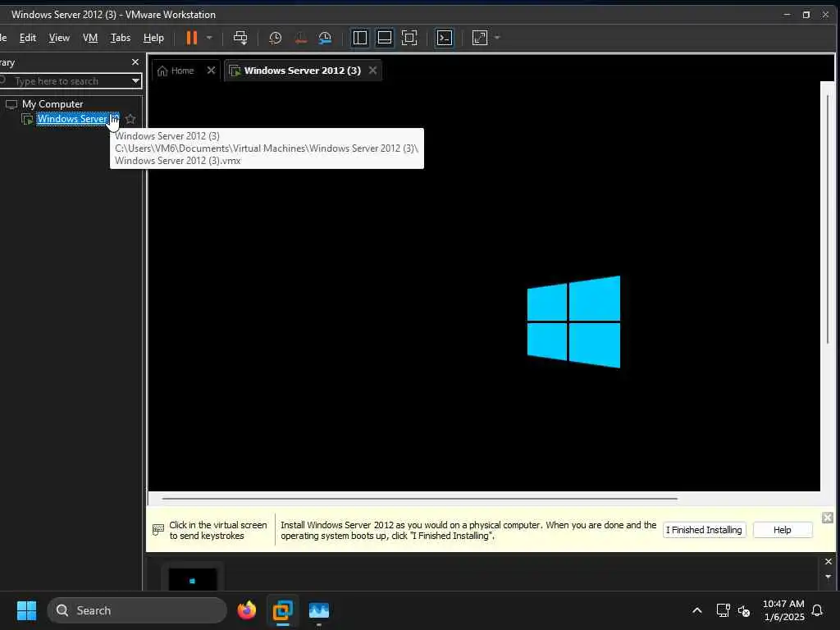Open the snapshot manager icon
Viewport: 840px width, 630px height.
pos(325,38)
